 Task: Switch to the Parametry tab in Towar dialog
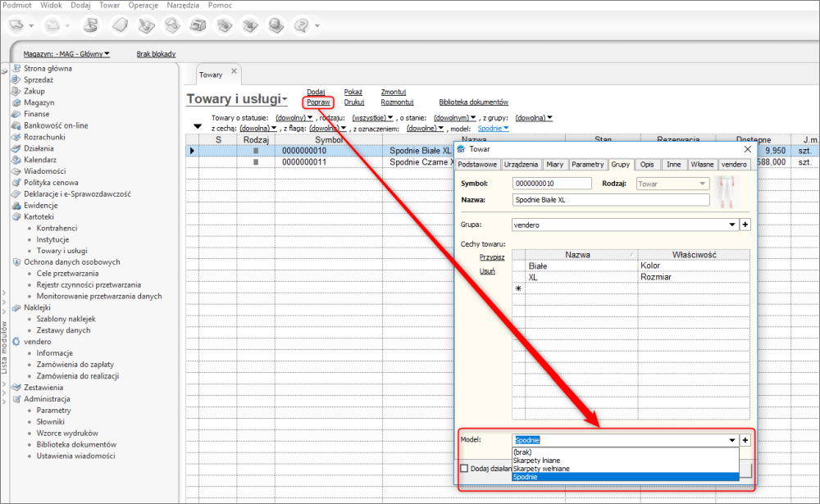[x=587, y=165]
